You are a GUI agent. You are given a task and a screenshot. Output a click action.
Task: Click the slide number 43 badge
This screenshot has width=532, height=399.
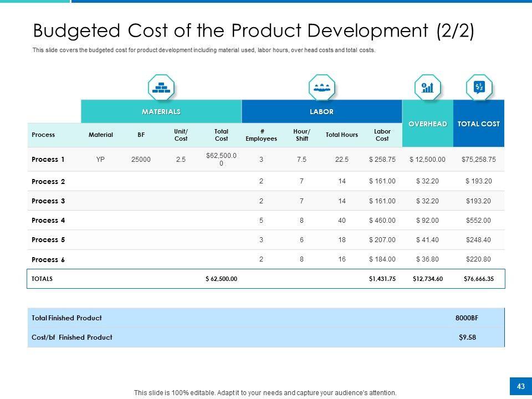click(x=520, y=386)
